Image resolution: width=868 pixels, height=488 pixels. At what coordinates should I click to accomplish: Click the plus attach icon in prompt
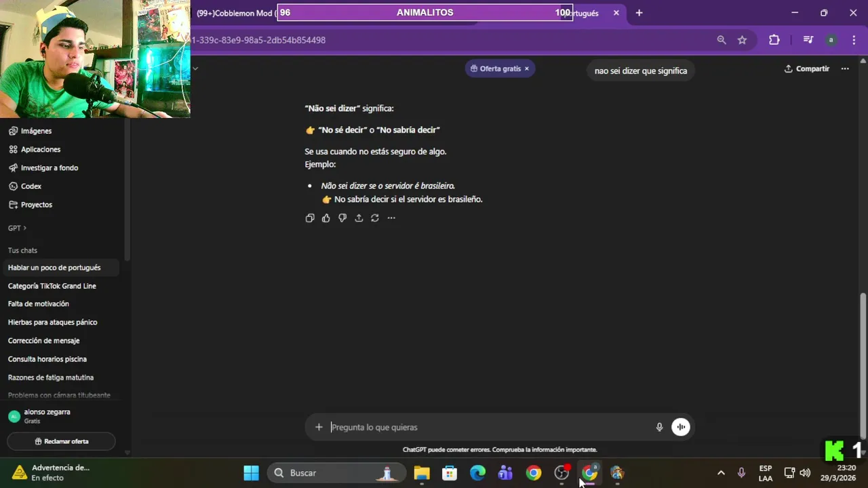(x=319, y=427)
